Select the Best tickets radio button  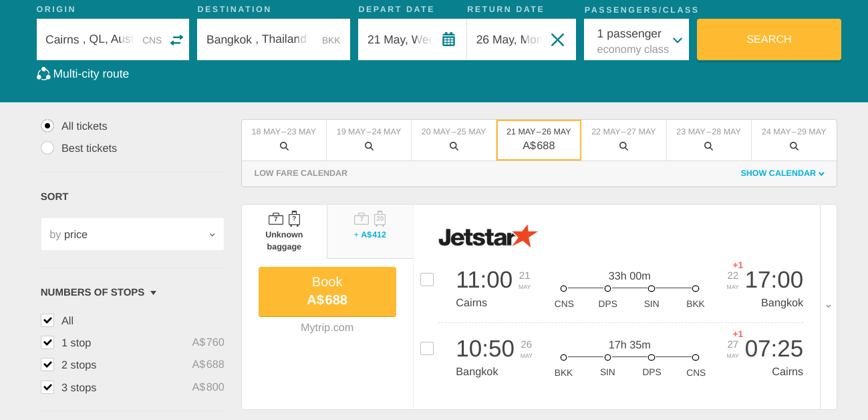[x=47, y=148]
